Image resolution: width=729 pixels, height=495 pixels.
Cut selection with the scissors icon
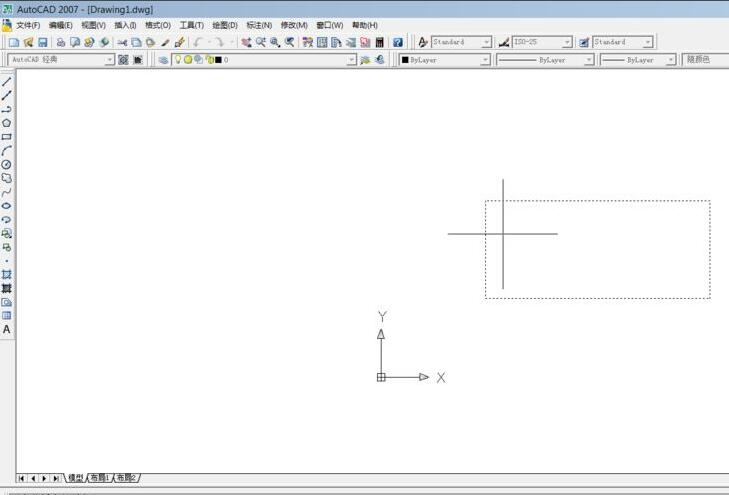pyautogui.click(x=122, y=42)
